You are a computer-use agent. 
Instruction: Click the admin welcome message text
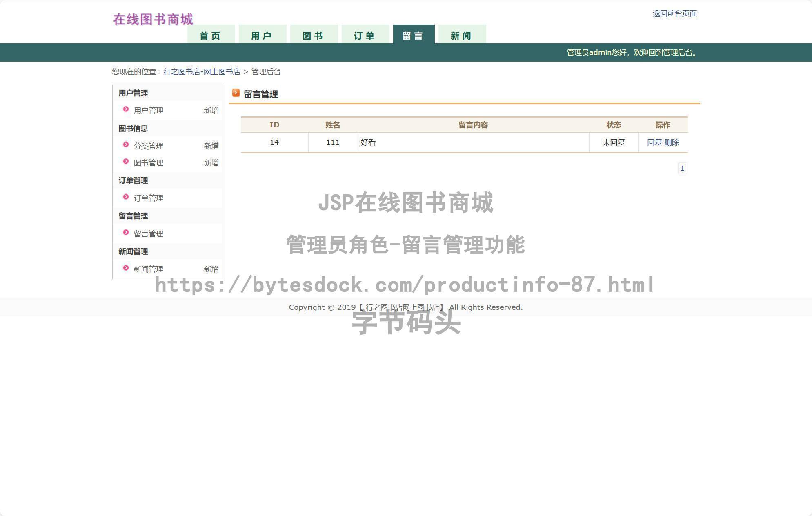click(x=632, y=53)
